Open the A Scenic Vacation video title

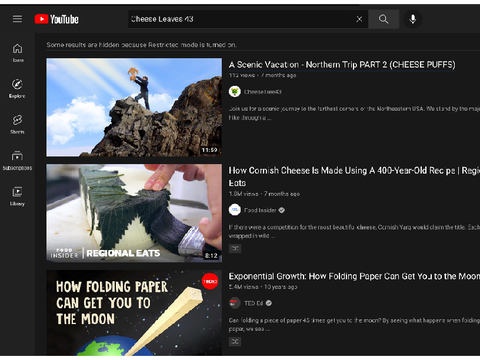(x=342, y=65)
